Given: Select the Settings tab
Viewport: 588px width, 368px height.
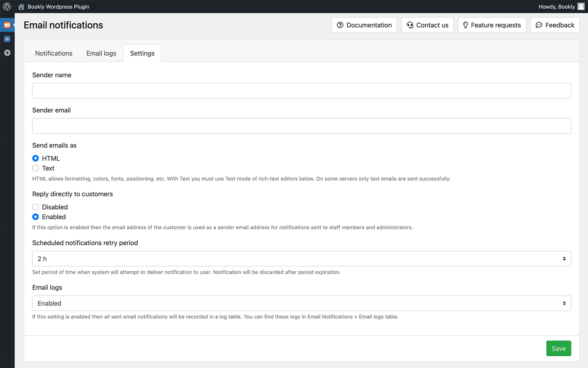Looking at the screenshot, I should pyautogui.click(x=142, y=53).
